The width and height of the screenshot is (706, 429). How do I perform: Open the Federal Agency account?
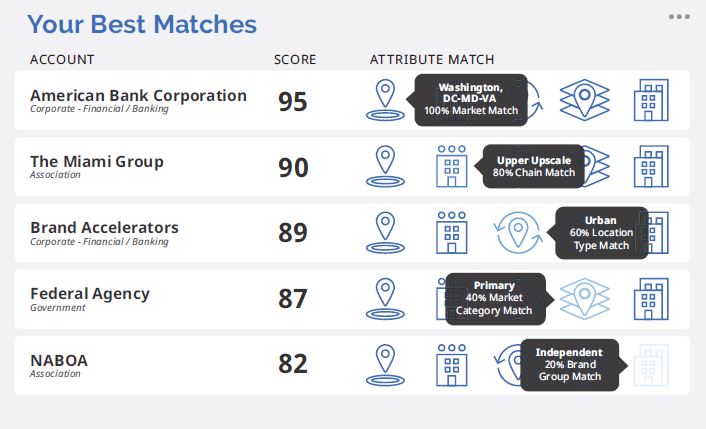(x=90, y=294)
